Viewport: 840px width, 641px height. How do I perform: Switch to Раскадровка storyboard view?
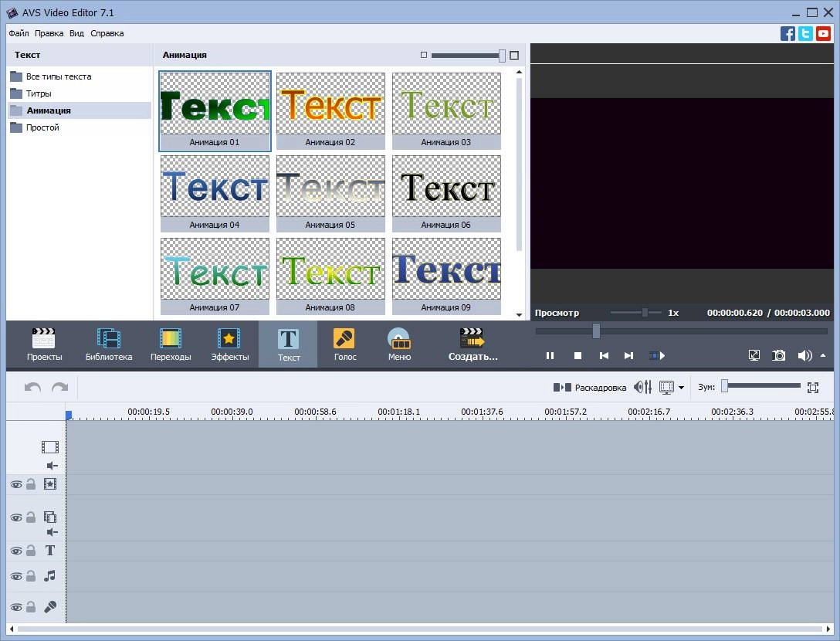(x=589, y=387)
